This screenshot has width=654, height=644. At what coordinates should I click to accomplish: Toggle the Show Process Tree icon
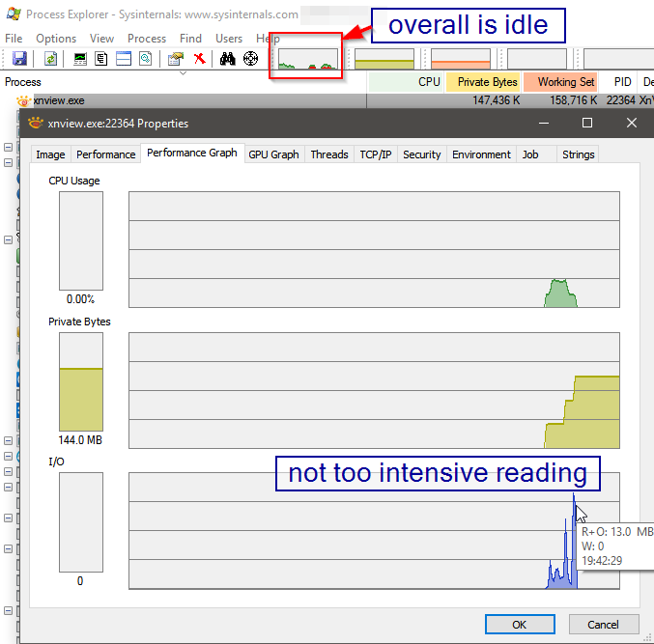point(101,59)
